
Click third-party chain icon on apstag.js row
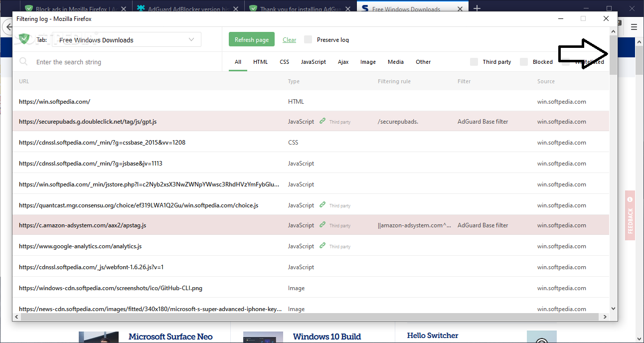322,225
